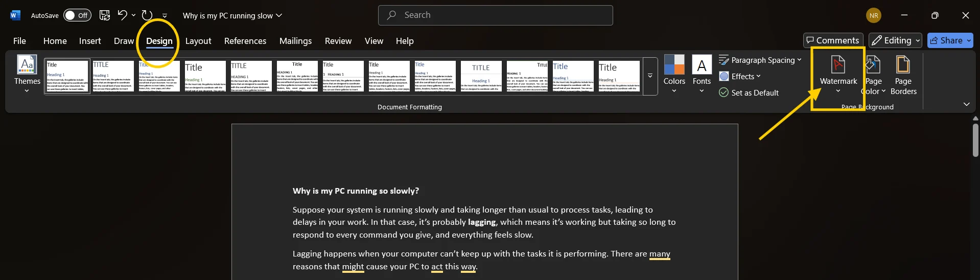Open the Colors palette dropdown
This screenshot has width=980, height=280.
(x=674, y=74)
